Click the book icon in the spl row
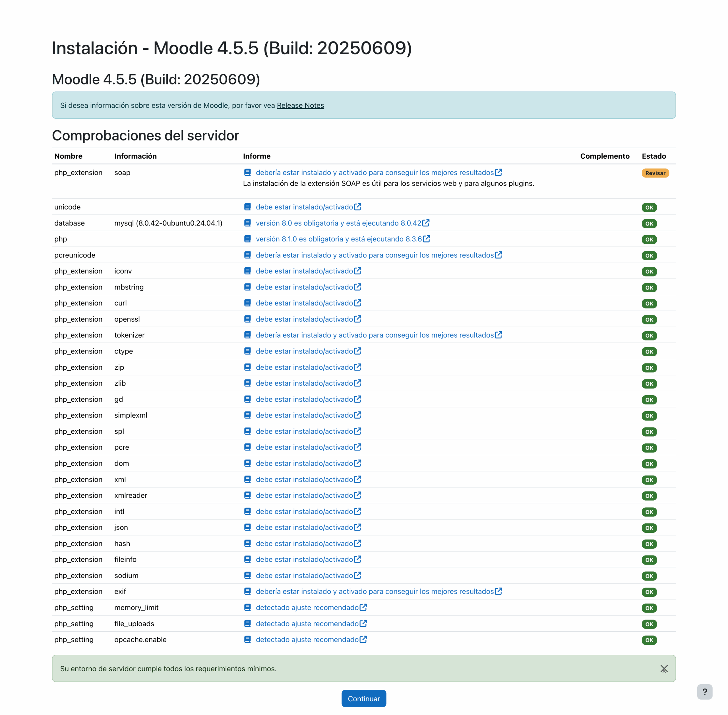Image resolution: width=728 pixels, height=715 pixels. point(247,431)
